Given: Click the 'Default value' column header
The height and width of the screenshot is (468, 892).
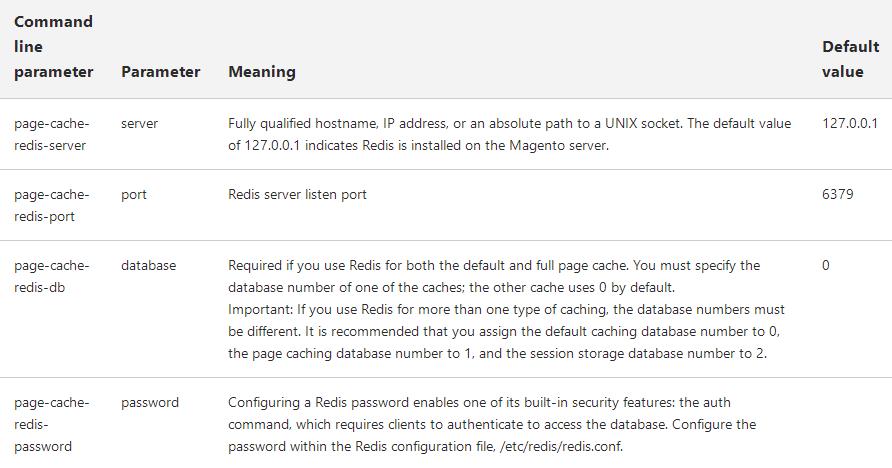Looking at the screenshot, I should 850,59.
